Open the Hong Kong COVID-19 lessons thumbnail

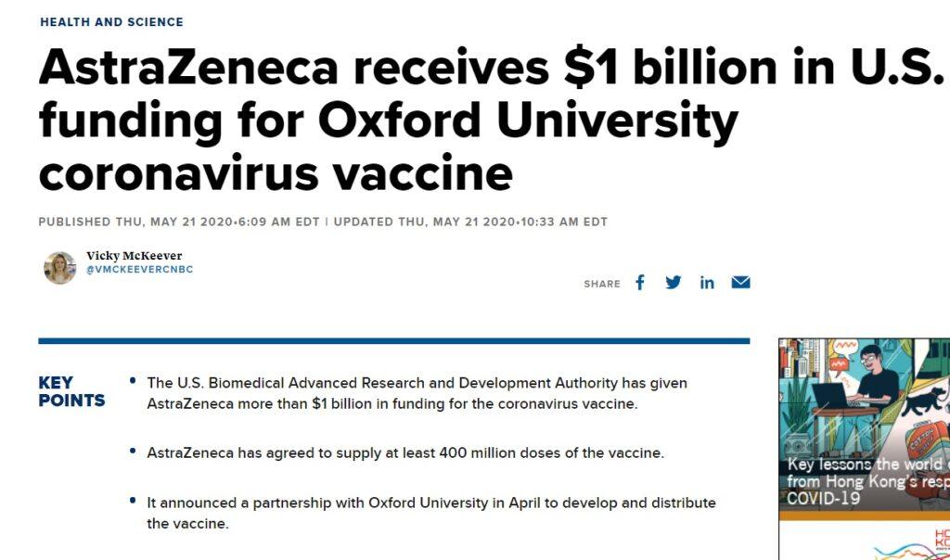click(864, 425)
